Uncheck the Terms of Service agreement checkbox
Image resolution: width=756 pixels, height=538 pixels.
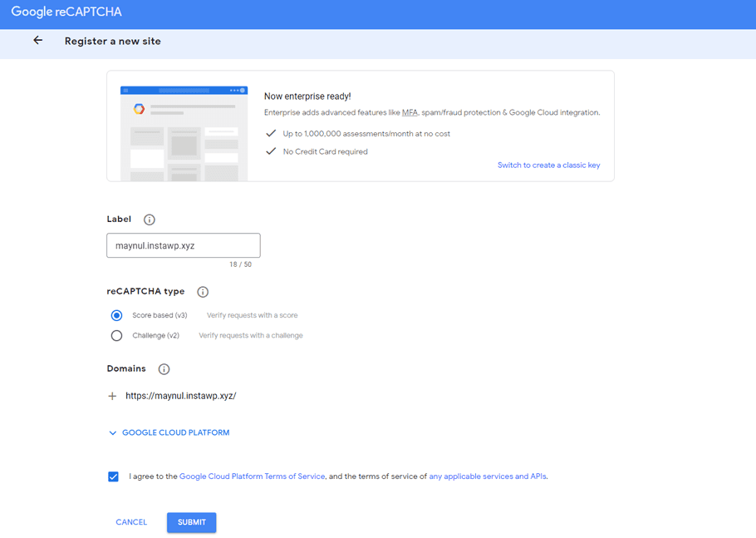coord(113,476)
